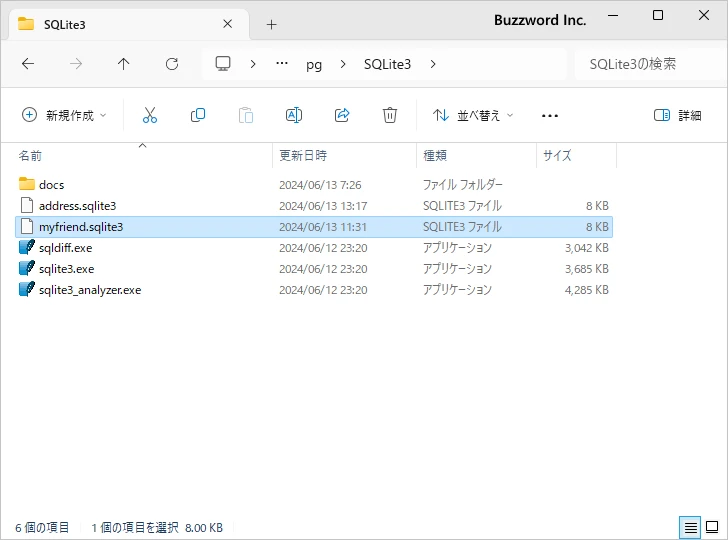The width and height of the screenshot is (728, 540).
Task: Show hidden path segments with ellipsis
Action: 282,64
